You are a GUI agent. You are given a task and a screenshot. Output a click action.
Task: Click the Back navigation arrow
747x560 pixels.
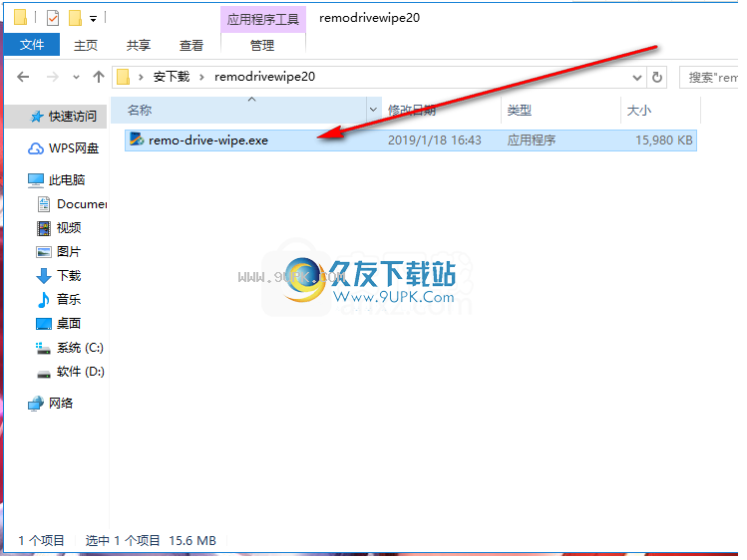pyautogui.click(x=23, y=77)
